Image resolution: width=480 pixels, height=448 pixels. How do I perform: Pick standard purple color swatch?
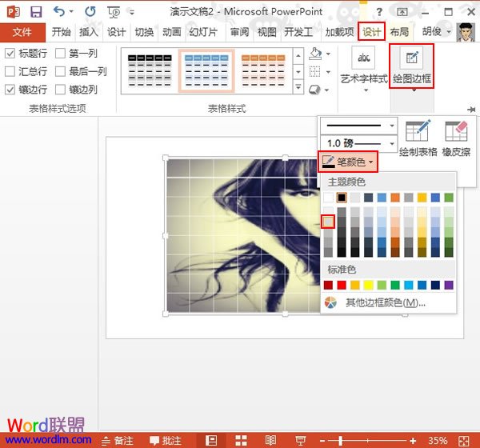pos(449,285)
